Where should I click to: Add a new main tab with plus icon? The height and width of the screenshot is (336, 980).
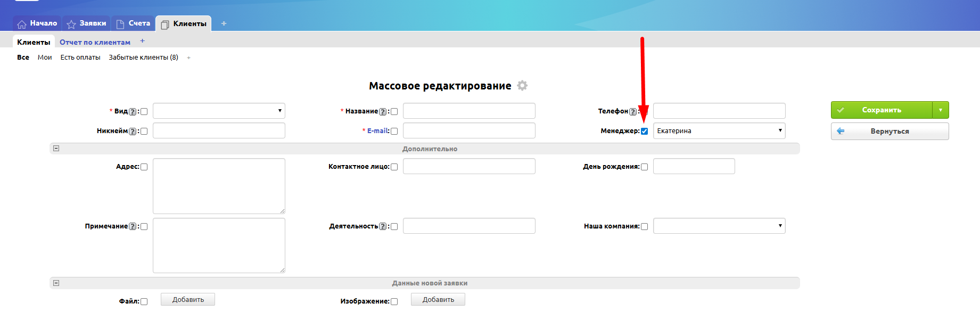click(224, 23)
